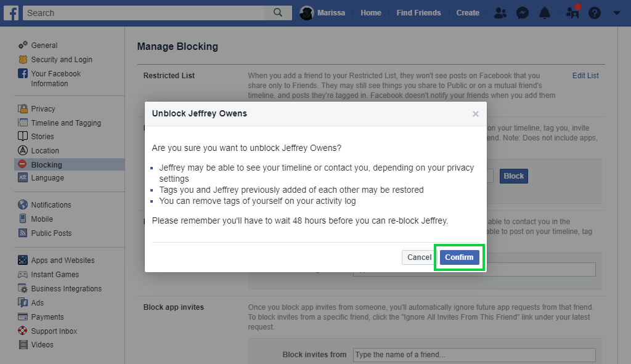Open Timeline and Tagging settings
631x364 pixels.
66,123
